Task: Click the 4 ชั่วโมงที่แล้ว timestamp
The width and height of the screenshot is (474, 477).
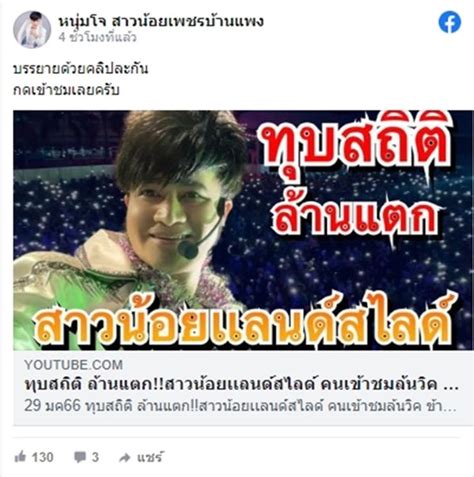Action: coord(97,37)
